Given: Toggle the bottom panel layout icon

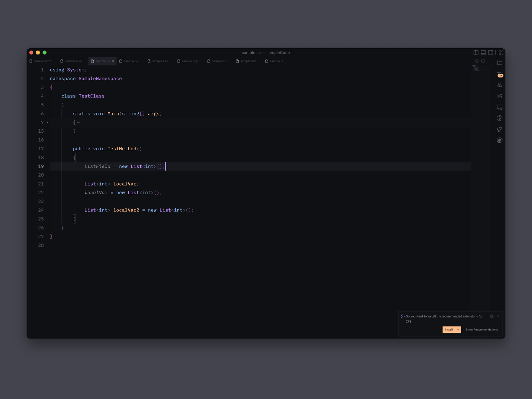Looking at the screenshot, I should pos(483,53).
